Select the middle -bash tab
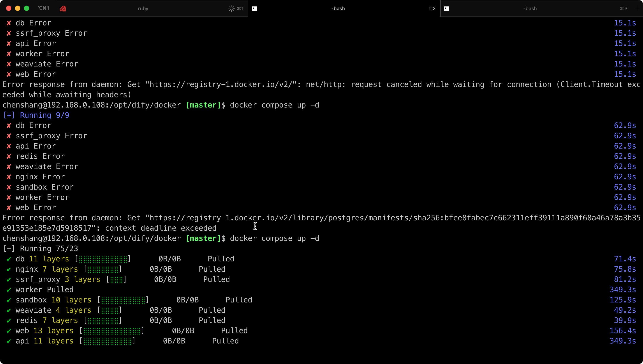This screenshot has width=643, height=364. [x=338, y=8]
